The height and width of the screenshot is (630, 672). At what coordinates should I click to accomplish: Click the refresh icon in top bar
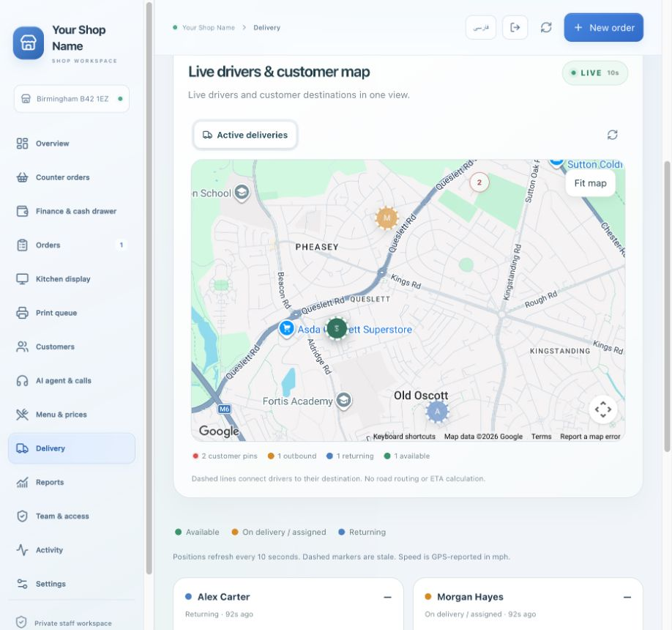546,27
